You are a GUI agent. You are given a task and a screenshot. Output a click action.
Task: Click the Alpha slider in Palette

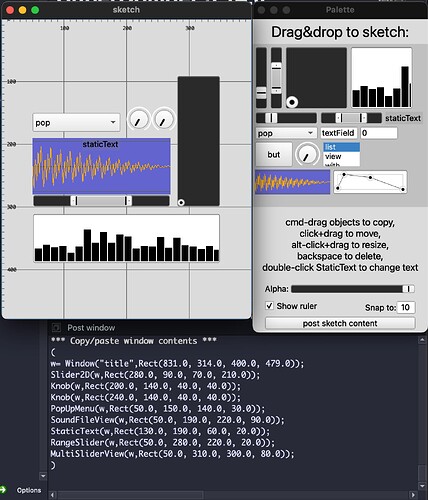coord(353,289)
